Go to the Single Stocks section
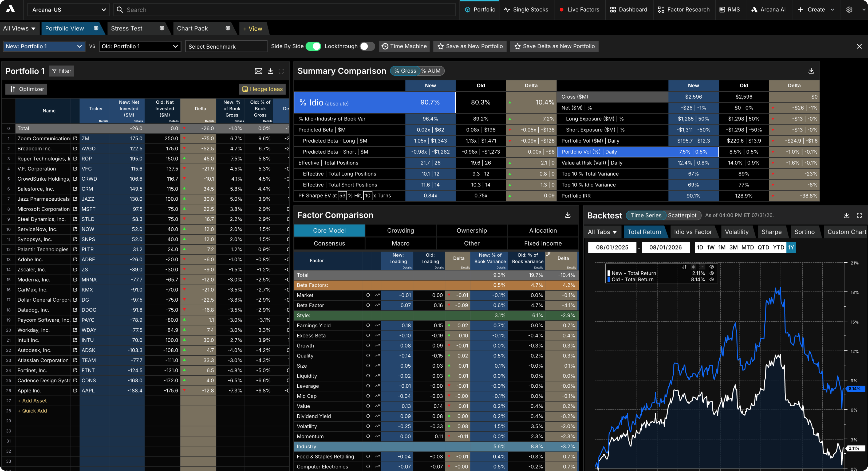This screenshot has width=868, height=471. [x=526, y=9]
